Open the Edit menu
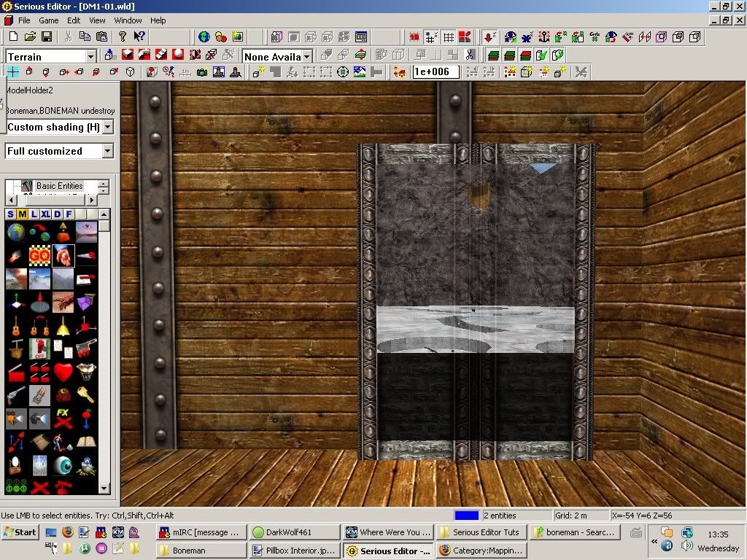 pyautogui.click(x=74, y=20)
